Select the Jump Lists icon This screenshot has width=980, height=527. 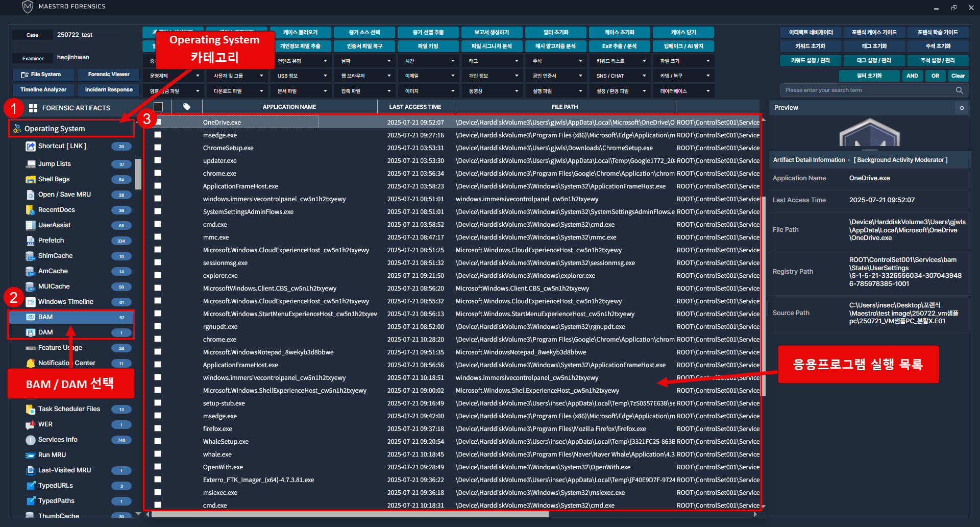(x=30, y=164)
